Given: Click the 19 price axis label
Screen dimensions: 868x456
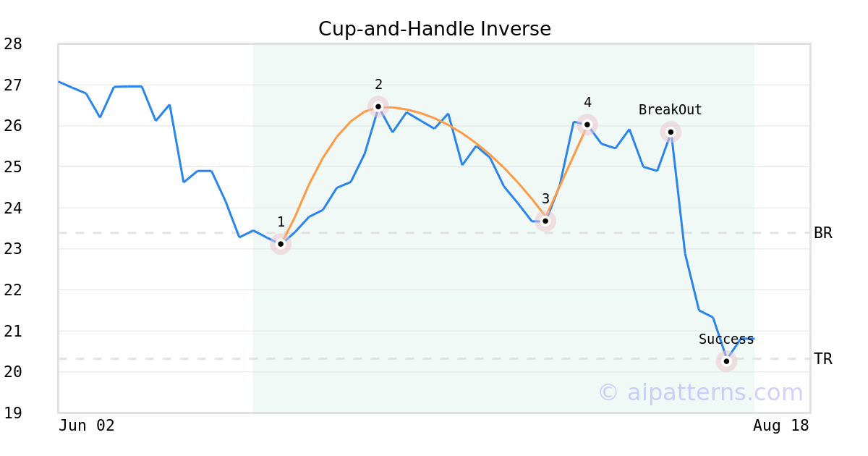Looking at the screenshot, I should click(13, 413).
